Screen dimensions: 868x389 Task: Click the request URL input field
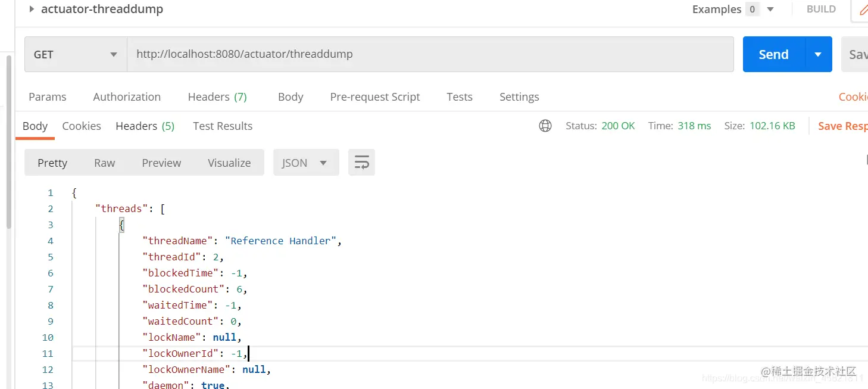tap(430, 54)
